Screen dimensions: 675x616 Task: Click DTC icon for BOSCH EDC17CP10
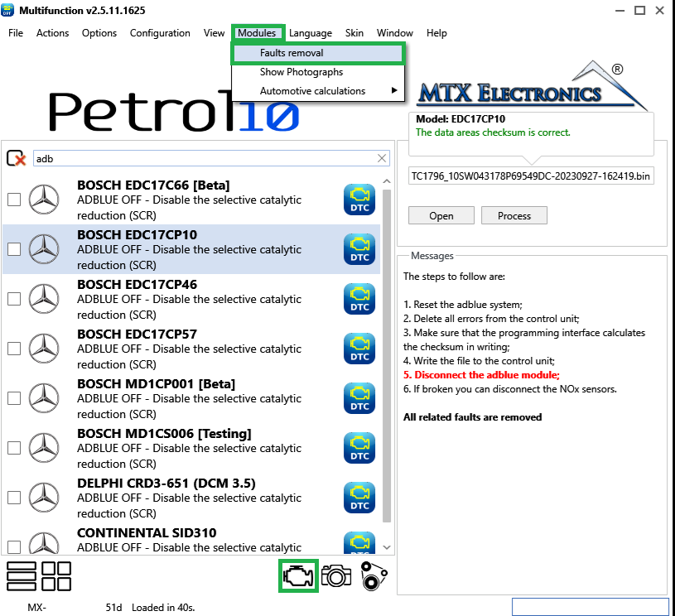point(359,249)
